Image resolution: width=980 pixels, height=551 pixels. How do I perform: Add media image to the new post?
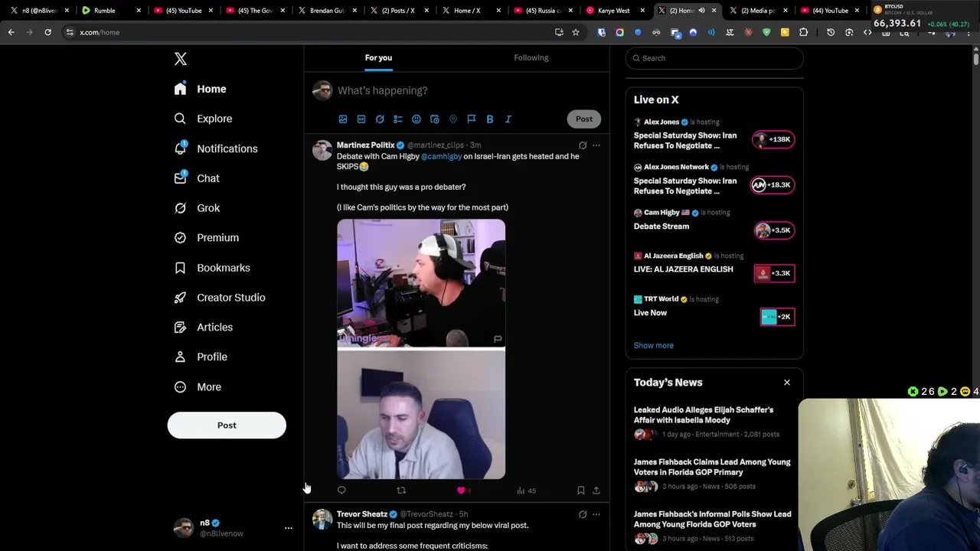[343, 119]
